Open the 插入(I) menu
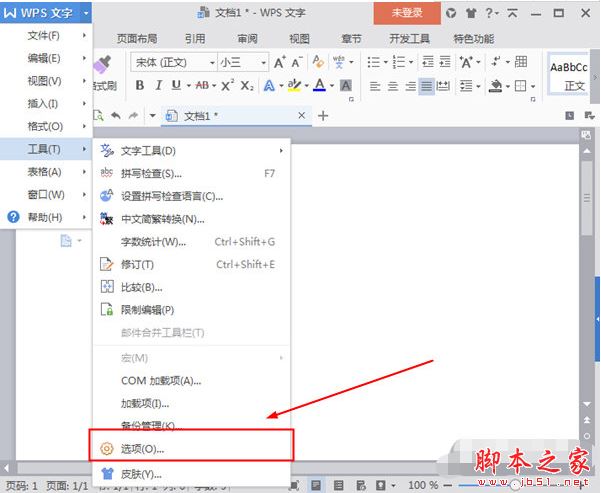 pos(46,104)
